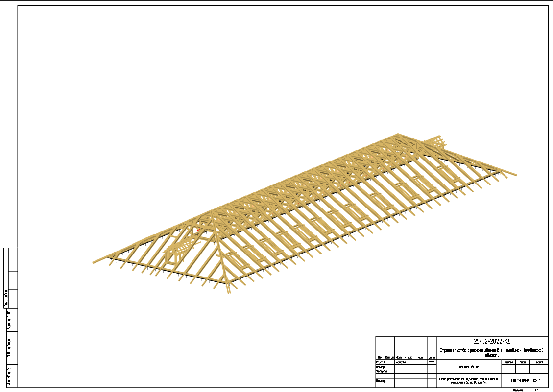
Task: Select the "Разраб" row label
Action: pos(381,362)
